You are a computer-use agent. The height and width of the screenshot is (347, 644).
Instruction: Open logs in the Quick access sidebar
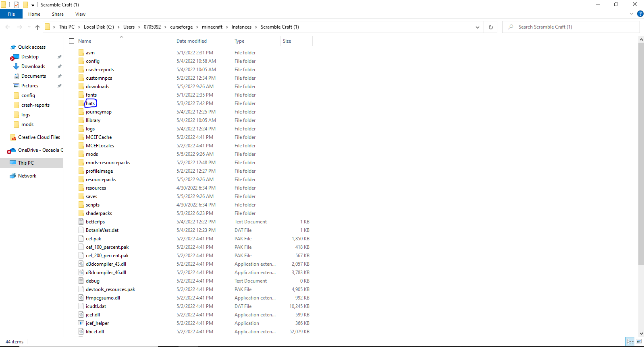click(x=26, y=115)
